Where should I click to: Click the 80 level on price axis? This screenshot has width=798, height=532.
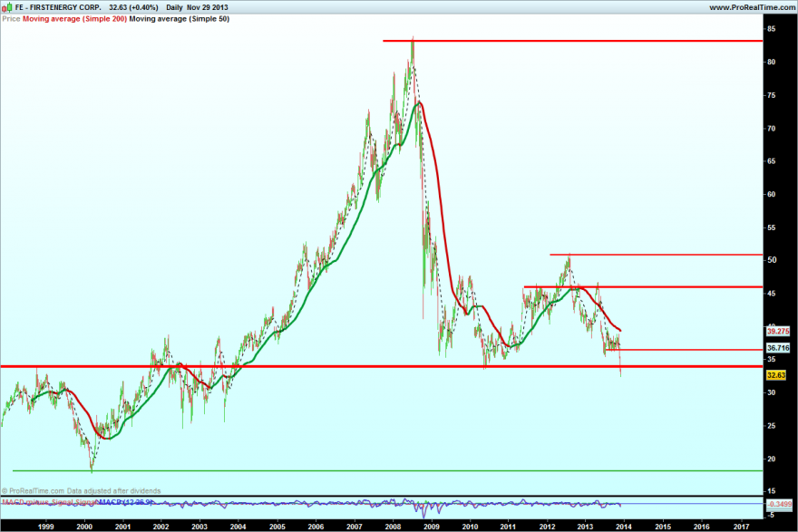(772, 62)
